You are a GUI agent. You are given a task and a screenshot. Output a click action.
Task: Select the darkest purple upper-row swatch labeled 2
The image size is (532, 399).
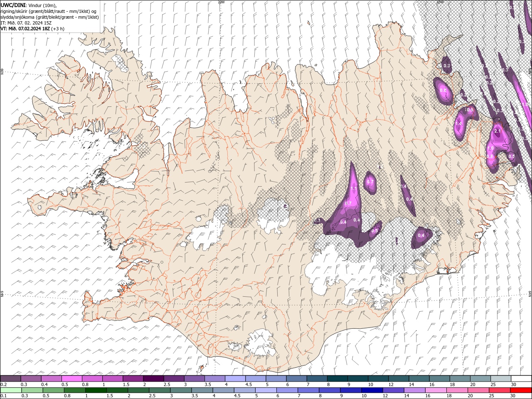click(x=153, y=379)
